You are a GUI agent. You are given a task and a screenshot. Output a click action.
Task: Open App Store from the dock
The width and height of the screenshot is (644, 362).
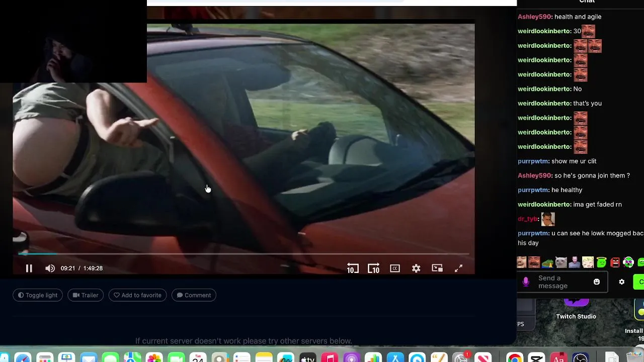(x=395, y=358)
